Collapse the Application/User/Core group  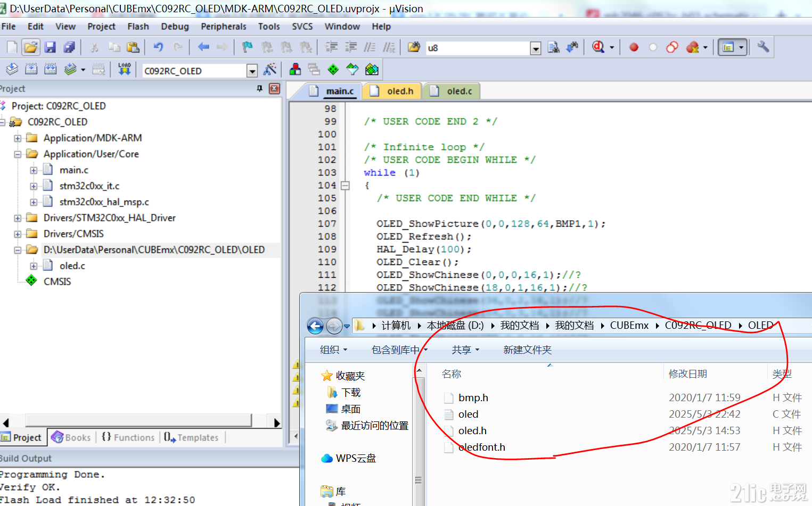click(19, 154)
